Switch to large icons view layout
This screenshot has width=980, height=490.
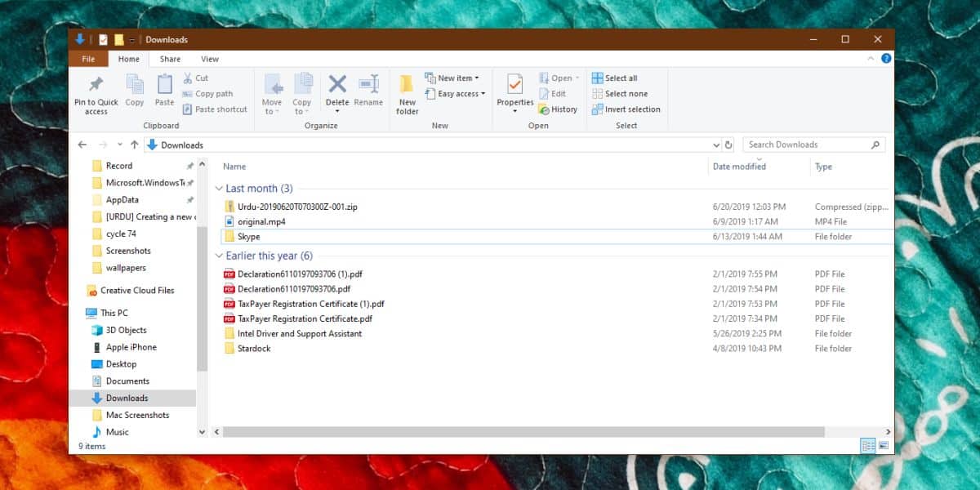point(883,446)
